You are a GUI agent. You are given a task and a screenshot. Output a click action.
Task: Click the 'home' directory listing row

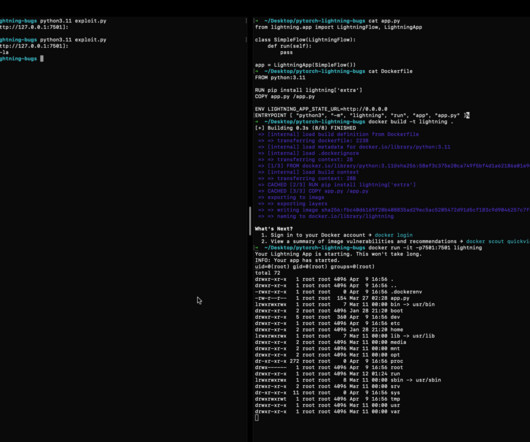point(329,330)
